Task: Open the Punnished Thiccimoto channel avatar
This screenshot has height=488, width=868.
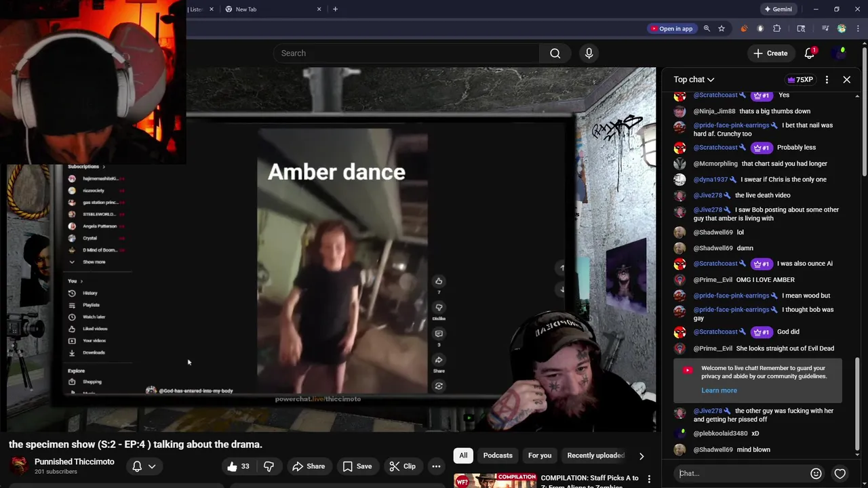Action: pos(20,466)
